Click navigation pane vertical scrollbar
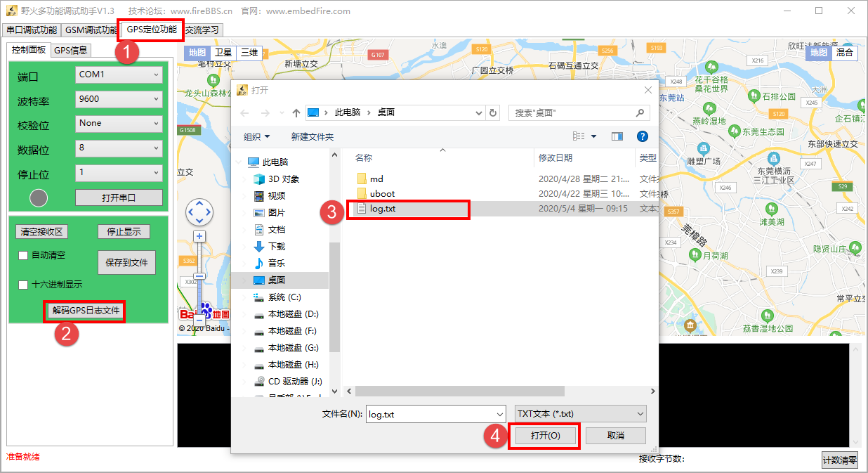The width and height of the screenshot is (868, 473). click(x=334, y=298)
